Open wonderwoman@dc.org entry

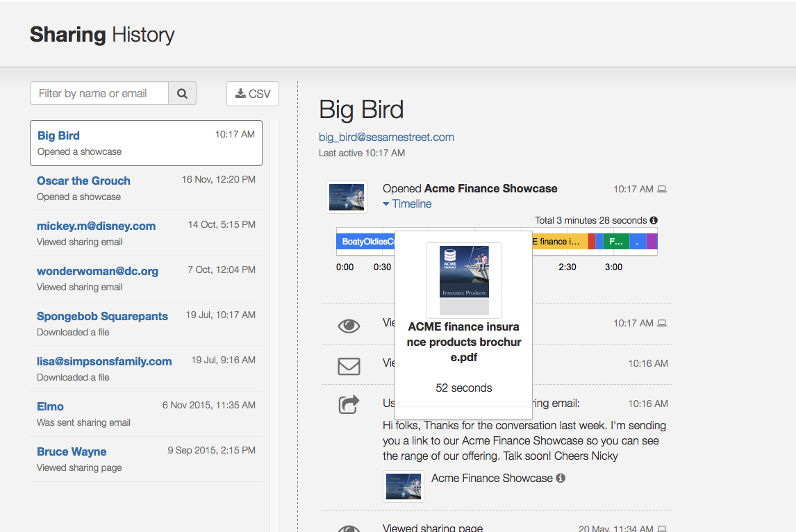pyautogui.click(x=146, y=279)
